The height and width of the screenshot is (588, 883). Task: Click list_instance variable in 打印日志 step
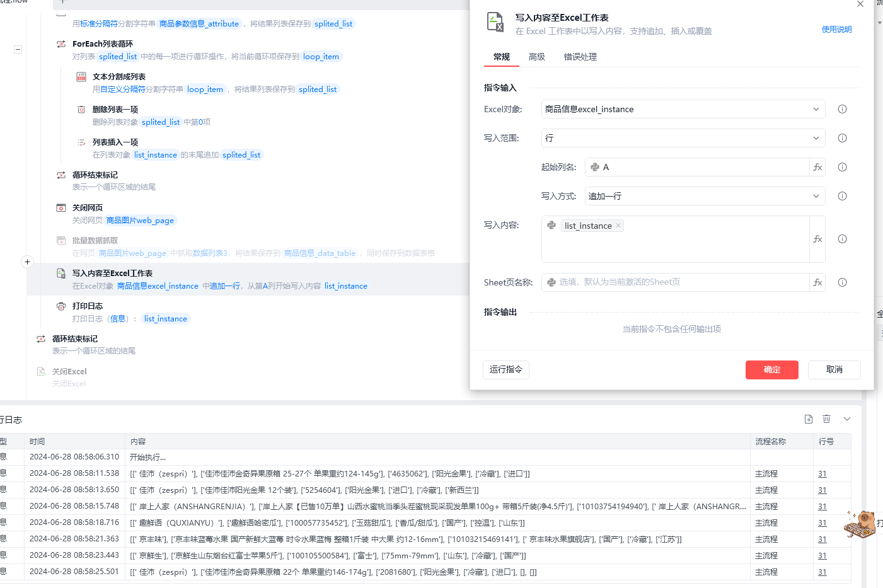coord(166,319)
